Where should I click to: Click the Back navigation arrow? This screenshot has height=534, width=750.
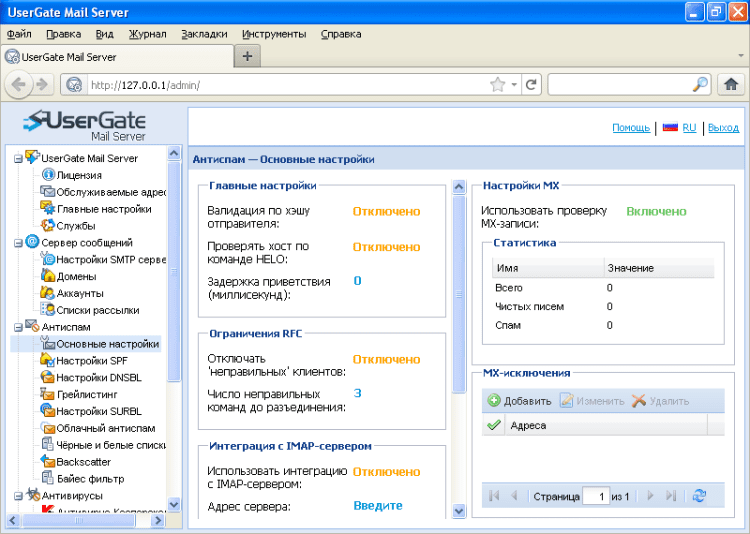click(x=20, y=85)
